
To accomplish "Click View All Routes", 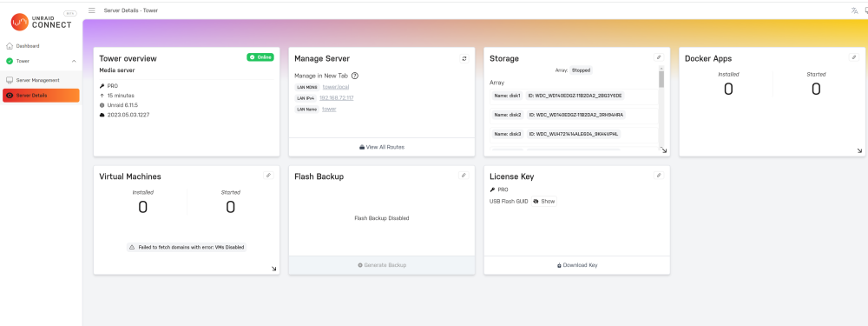I will tap(382, 147).
